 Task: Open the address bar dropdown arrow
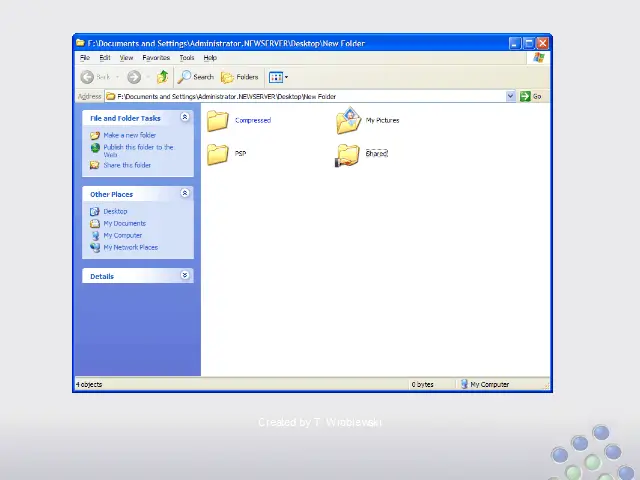pyautogui.click(x=510, y=96)
